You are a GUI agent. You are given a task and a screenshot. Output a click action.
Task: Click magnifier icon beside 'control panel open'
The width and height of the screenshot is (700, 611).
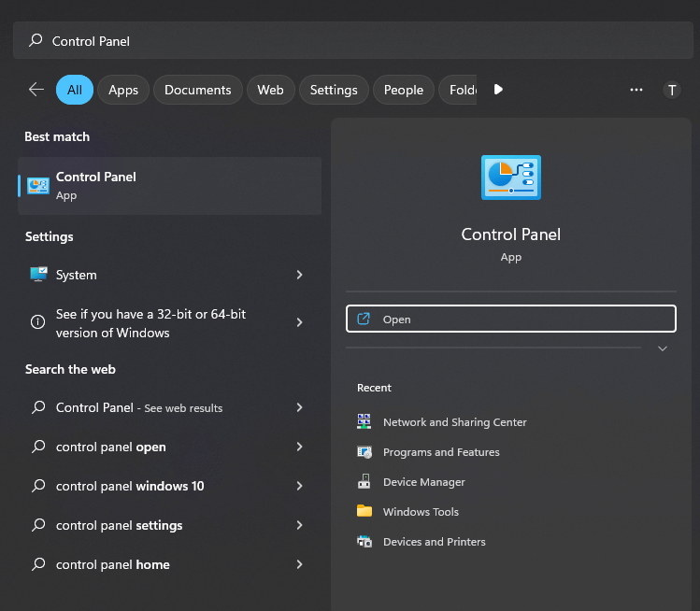click(x=38, y=447)
